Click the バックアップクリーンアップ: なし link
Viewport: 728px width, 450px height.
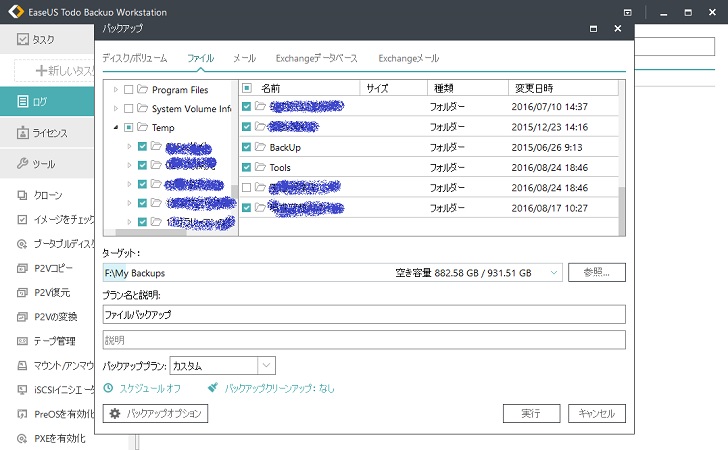[x=280, y=388]
